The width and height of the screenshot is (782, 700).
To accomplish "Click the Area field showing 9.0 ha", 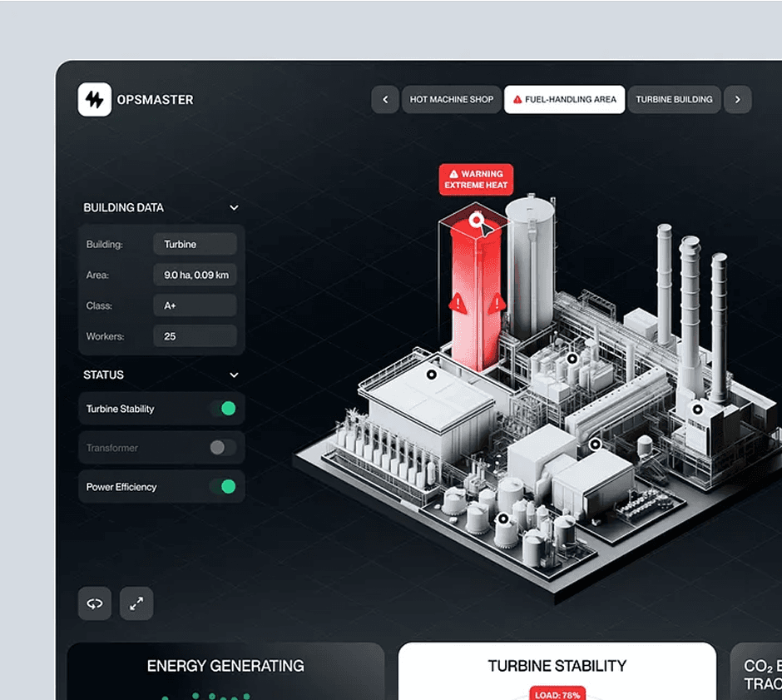I will point(195,275).
